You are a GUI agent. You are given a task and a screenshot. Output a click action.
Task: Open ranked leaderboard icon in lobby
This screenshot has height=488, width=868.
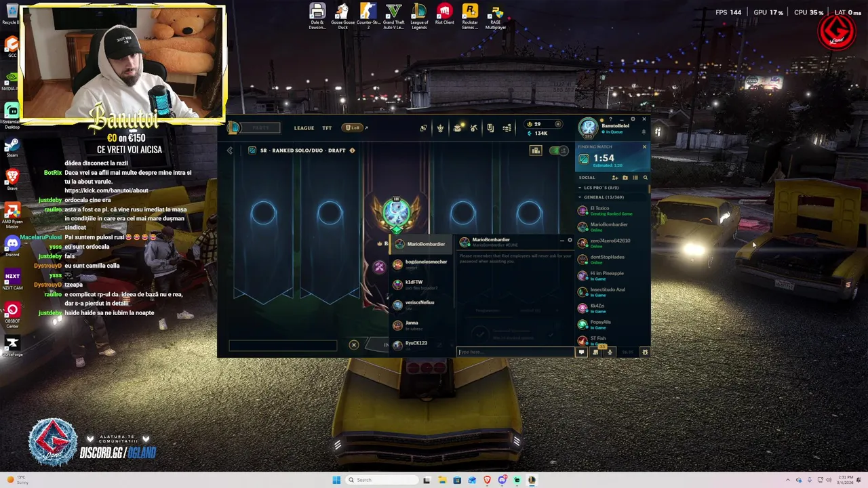tap(536, 150)
